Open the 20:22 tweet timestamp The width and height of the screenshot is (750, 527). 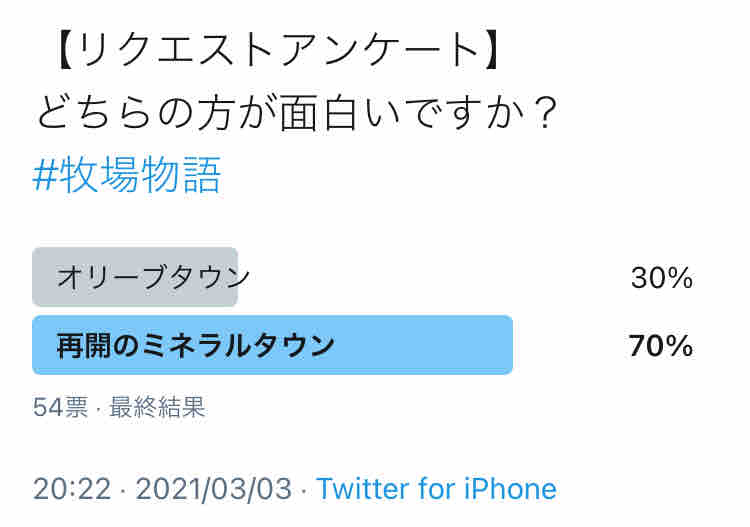point(69,489)
